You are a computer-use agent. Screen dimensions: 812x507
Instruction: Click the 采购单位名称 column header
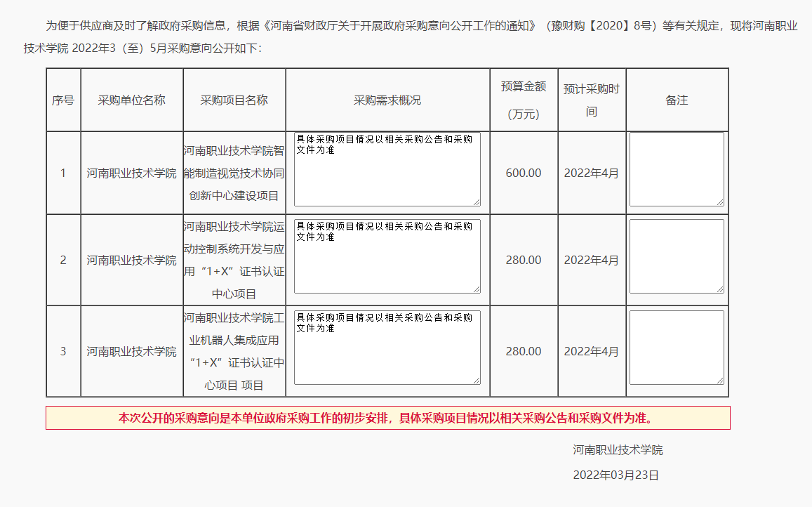[131, 100]
